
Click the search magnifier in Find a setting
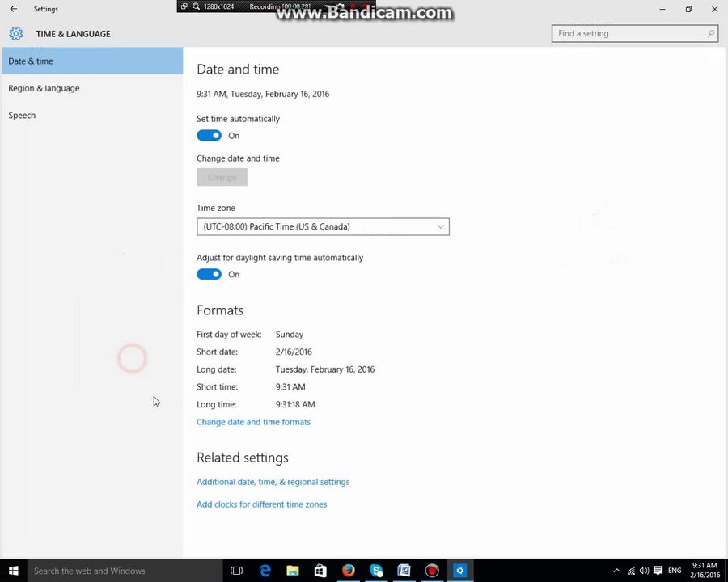[x=710, y=33]
